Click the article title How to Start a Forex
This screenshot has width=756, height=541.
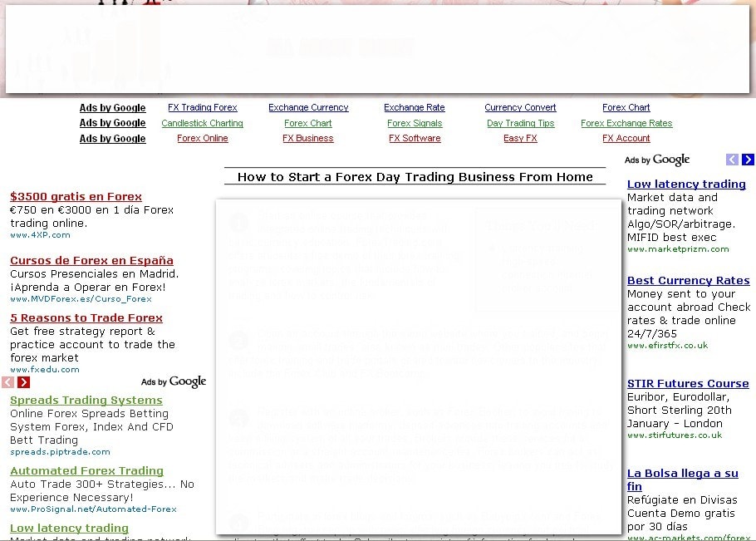(x=415, y=177)
